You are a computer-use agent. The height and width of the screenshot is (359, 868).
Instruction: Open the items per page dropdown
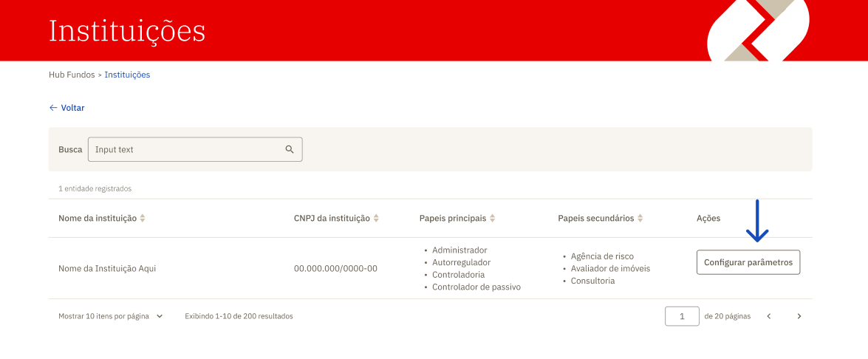tap(111, 316)
